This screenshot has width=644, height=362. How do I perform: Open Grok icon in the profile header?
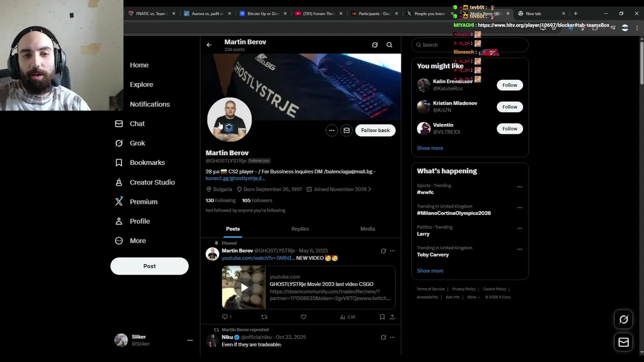(375, 45)
